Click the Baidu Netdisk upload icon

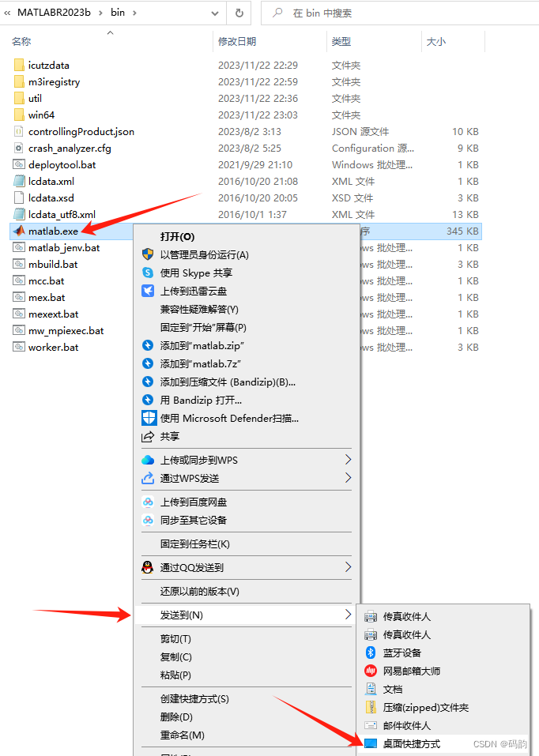pyautogui.click(x=148, y=502)
